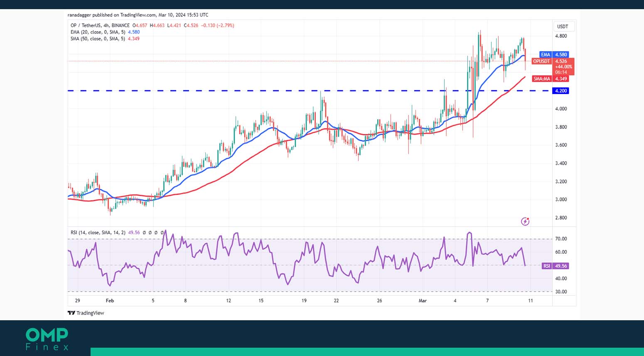
Task: Click the -0.130 (-2.79%) change value
Action: (x=218, y=25)
